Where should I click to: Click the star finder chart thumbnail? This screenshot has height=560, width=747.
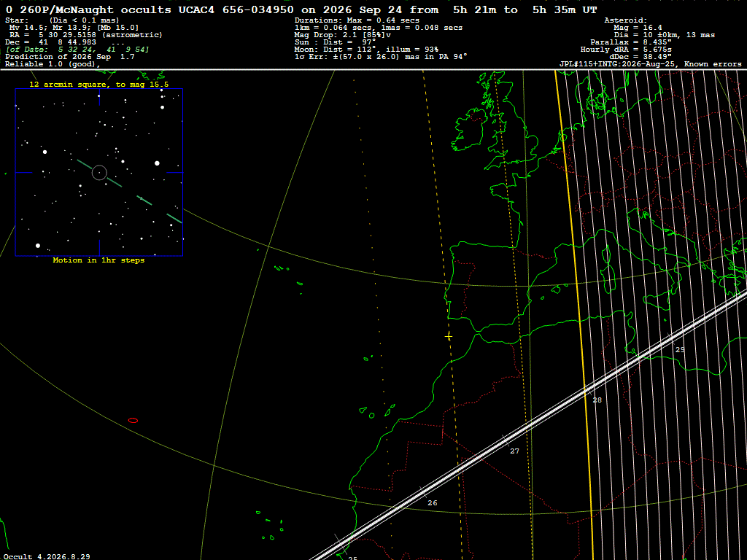coord(99,172)
